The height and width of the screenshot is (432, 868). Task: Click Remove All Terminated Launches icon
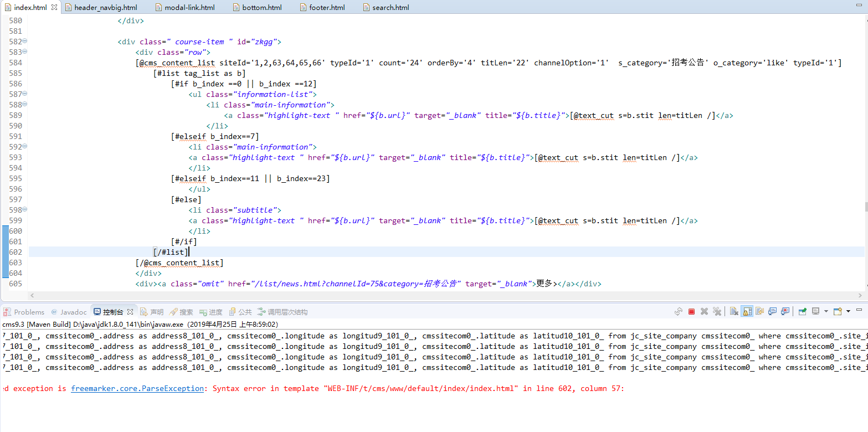pos(717,312)
